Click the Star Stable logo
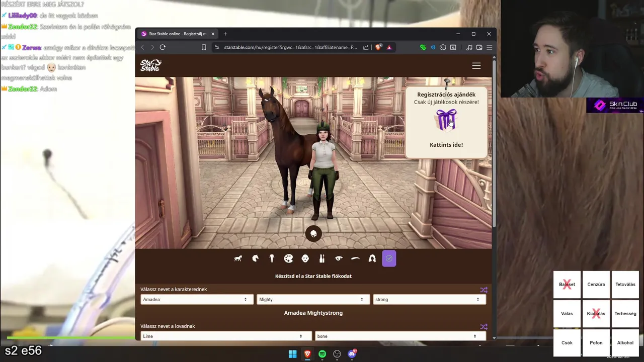644x362 pixels. point(150,65)
